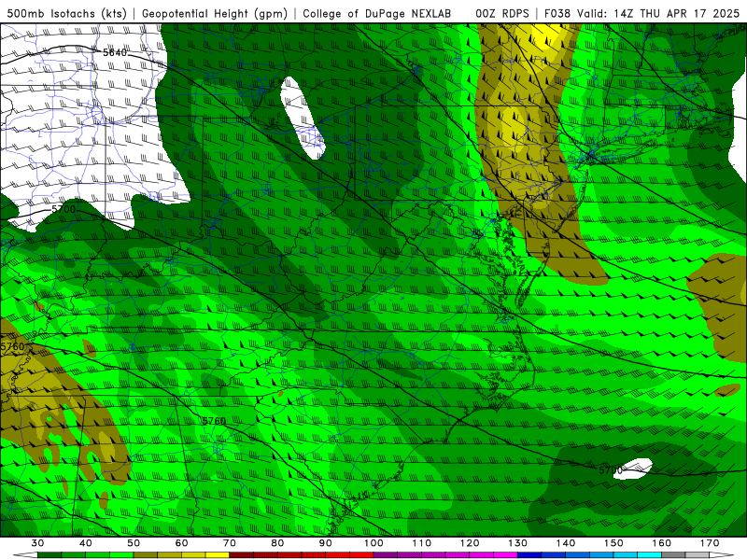Click the white elongated low-wind patch over Ohio
Screen dimensions: 747x560
point(302,118)
